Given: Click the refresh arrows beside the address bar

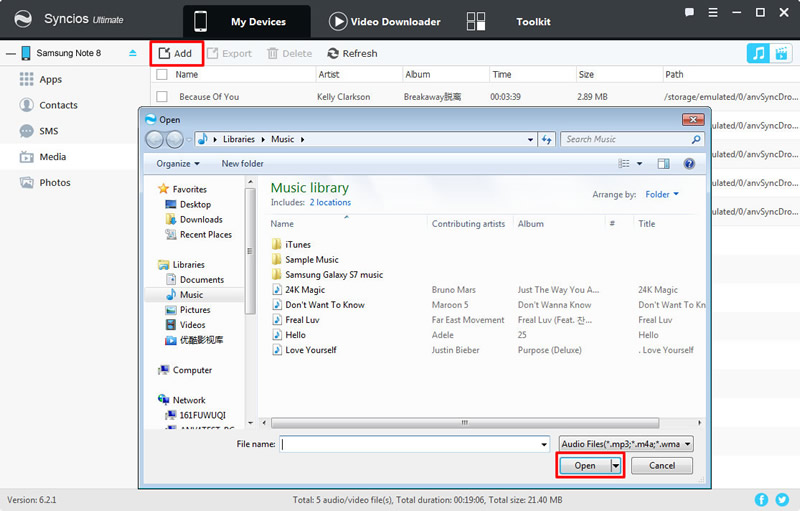Looking at the screenshot, I should pos(546,139).
